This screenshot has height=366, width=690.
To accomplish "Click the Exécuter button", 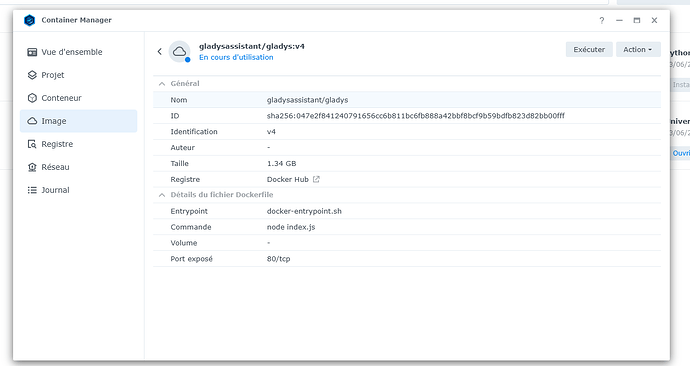I will (589, 50).
